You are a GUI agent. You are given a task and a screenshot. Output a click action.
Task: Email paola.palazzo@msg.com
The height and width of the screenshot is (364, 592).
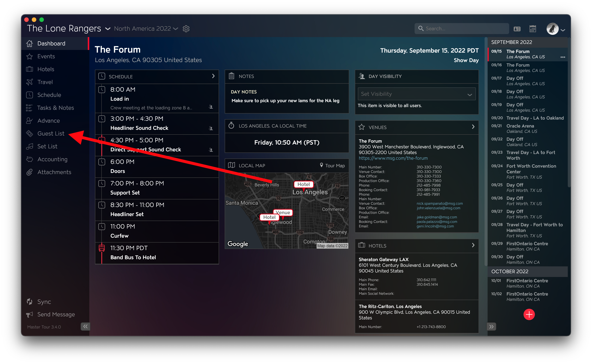(437, 222)
